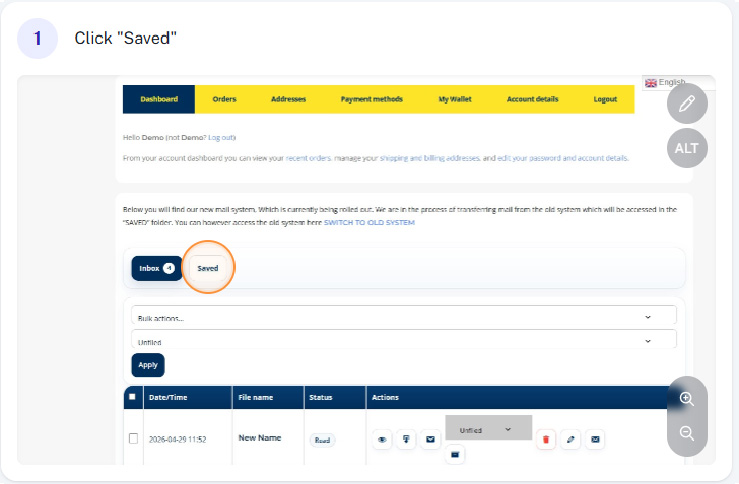
Task: Click the Saved folder button
Action: (x=208, y=268)
